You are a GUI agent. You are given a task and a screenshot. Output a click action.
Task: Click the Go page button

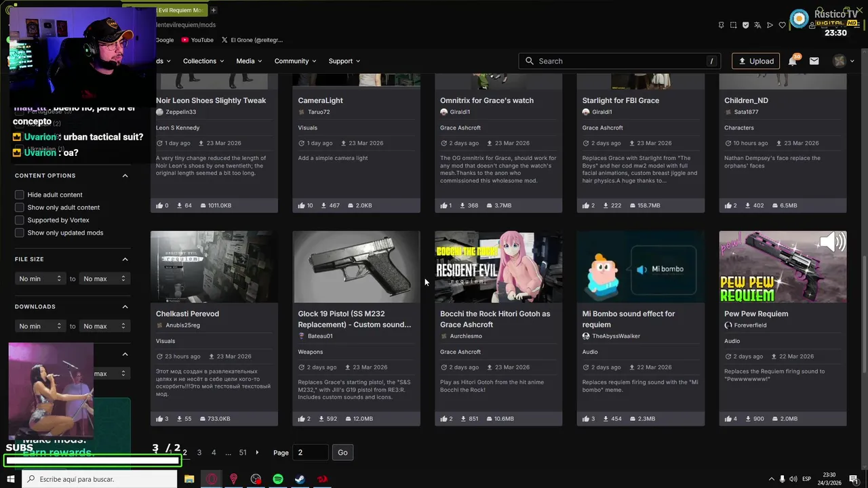tap(342, 453)
